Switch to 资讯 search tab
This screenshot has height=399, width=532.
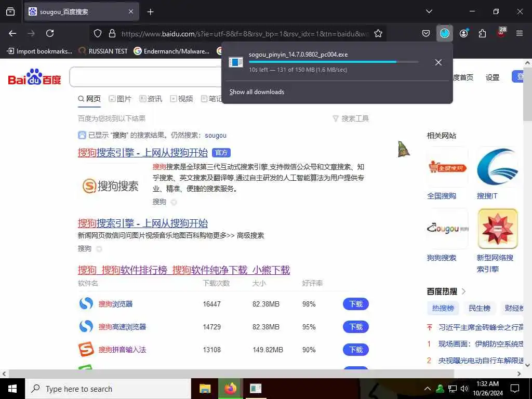151,99
